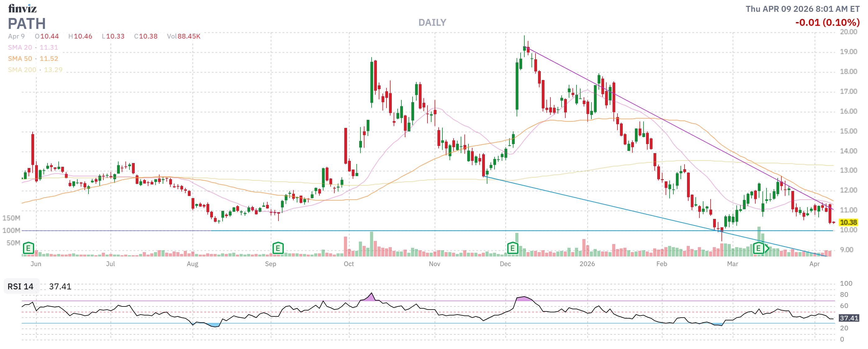Select the Oct label on time axis
This screenshot has width=868, height=349.
tap(349, 264)
